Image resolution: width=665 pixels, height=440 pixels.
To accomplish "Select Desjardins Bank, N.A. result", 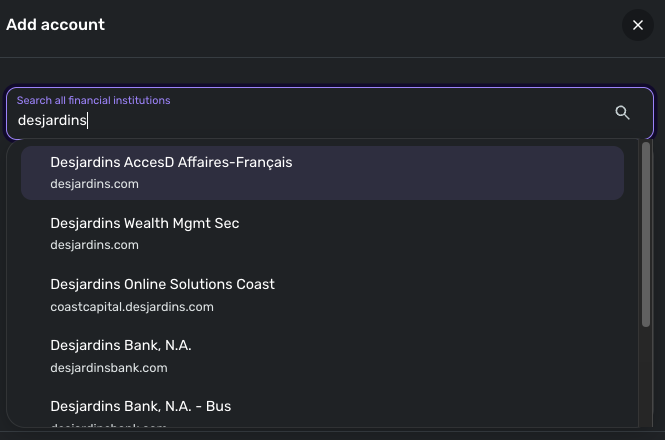I will (121, 345).
